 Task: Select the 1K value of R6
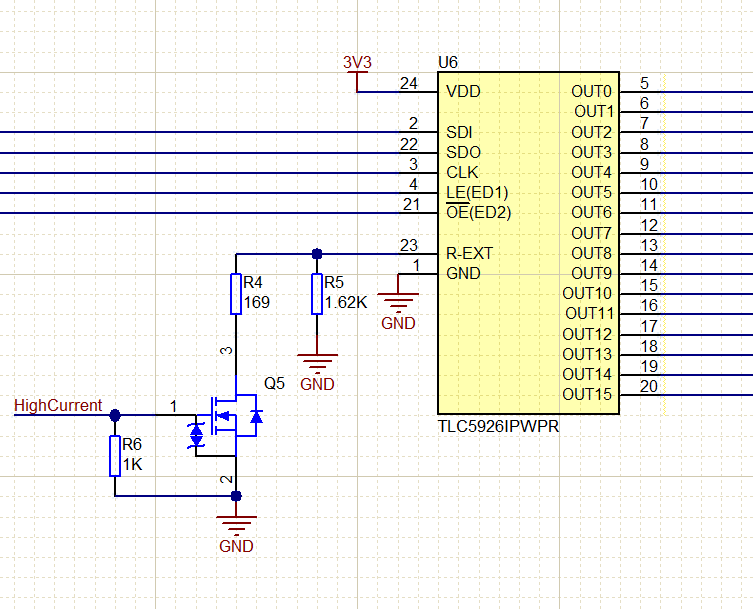click(x=133, y=464)
